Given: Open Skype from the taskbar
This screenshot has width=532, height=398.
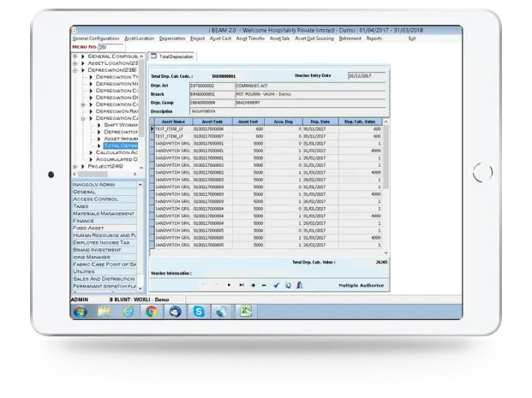Looking at the screenshot, I should tap(199, 312).
